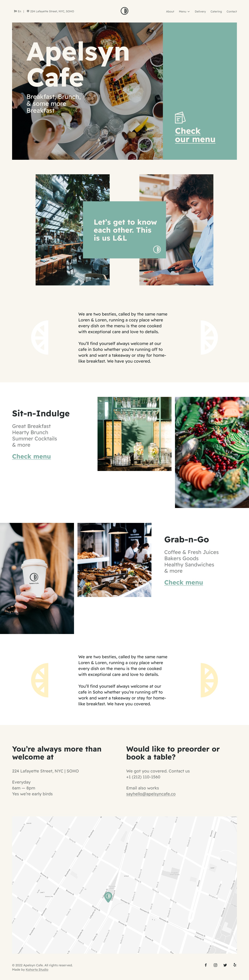Click the large Check our menu link
249x980 pixels.
(195, 135)
